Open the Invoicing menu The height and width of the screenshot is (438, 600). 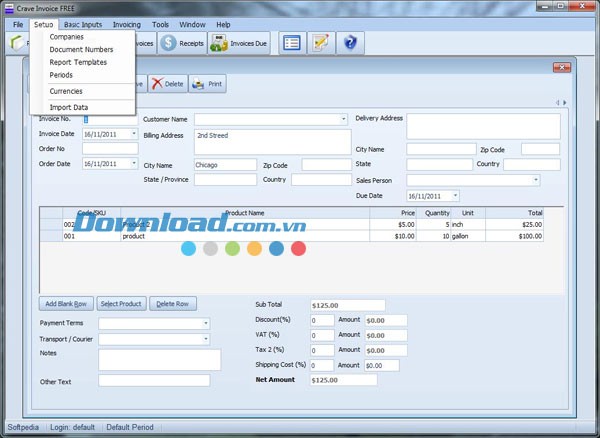[127, 24]
